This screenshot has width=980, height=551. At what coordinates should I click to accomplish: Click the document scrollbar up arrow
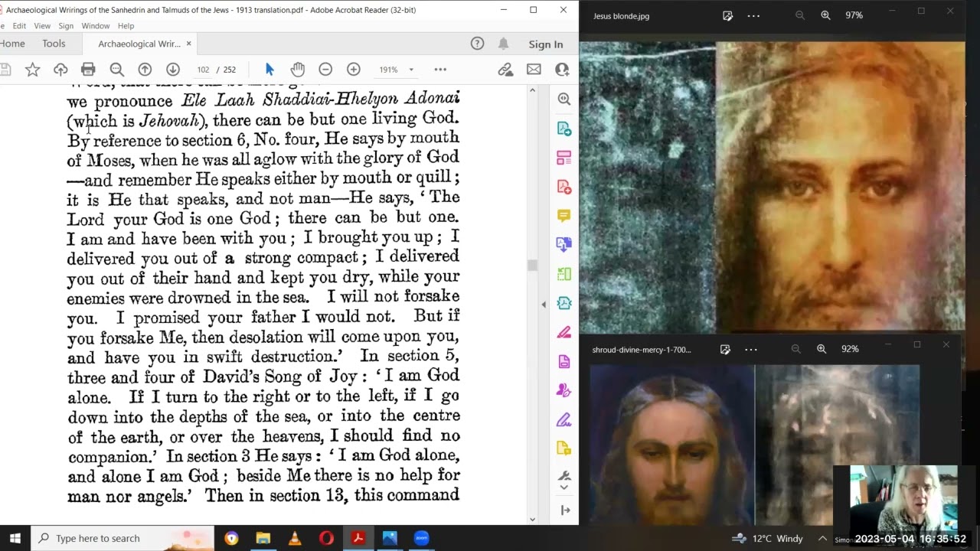tap(533, 90)
